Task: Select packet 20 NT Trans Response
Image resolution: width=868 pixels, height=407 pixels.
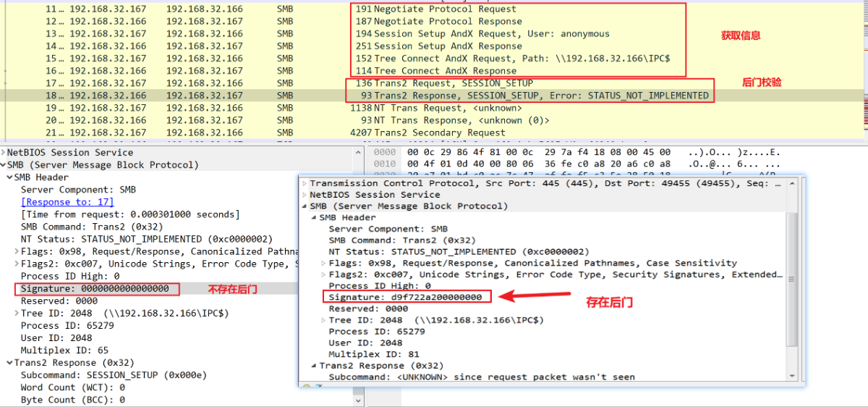Action: [x=434, y=120]
